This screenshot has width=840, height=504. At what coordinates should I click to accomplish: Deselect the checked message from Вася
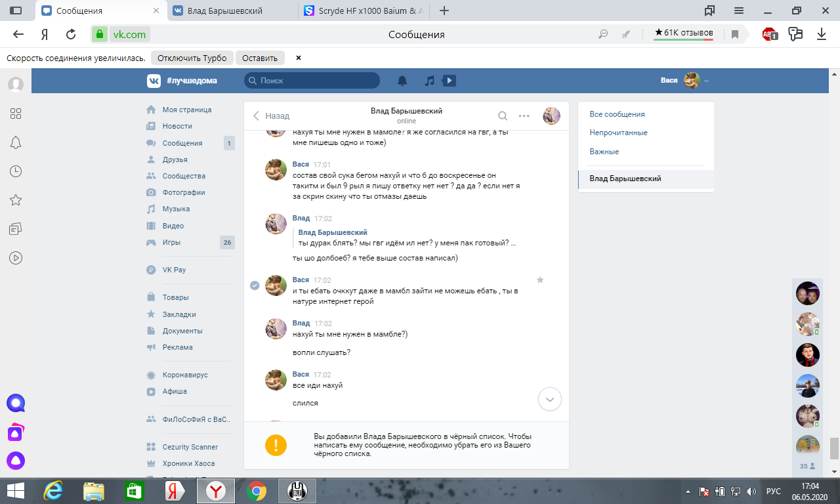[x=255, y=285]
